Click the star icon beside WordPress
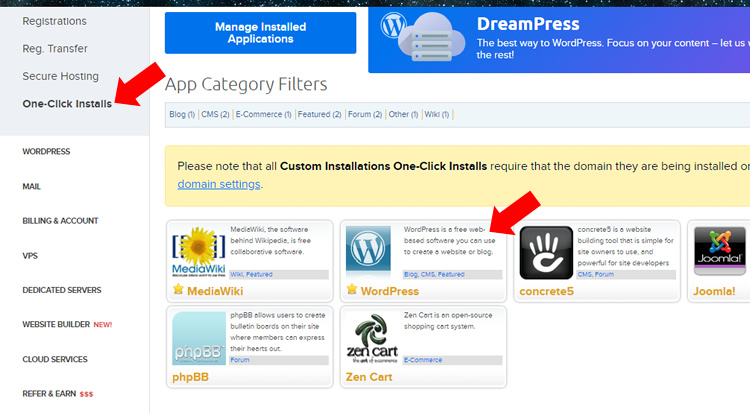This screenshot has width=750, height=413. [352, 289]
